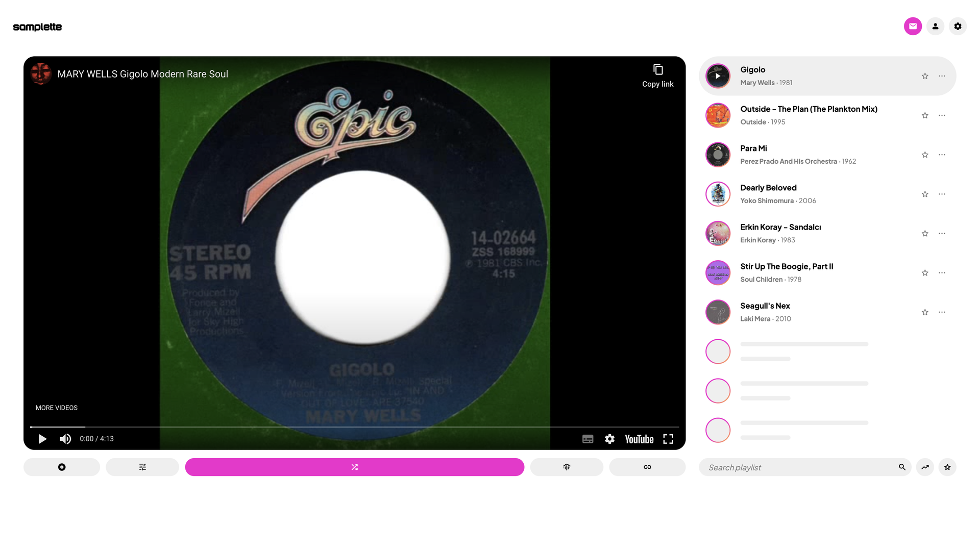Screen dimensions: 980x551
Task: Favorite Seagull's Nex
Action: coord(925,312)
